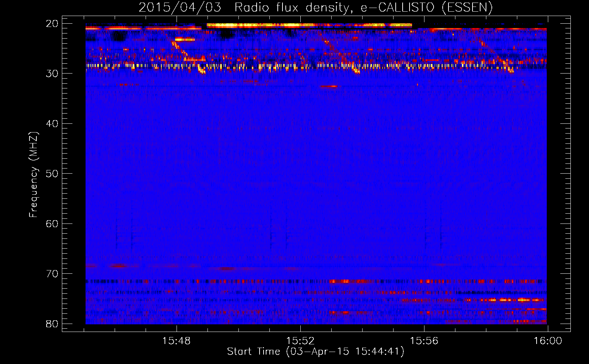Click the "40" frequency tick label
The height and width of the screenshot is (364, 589).
pyautogui.click(x=52, y=124)
